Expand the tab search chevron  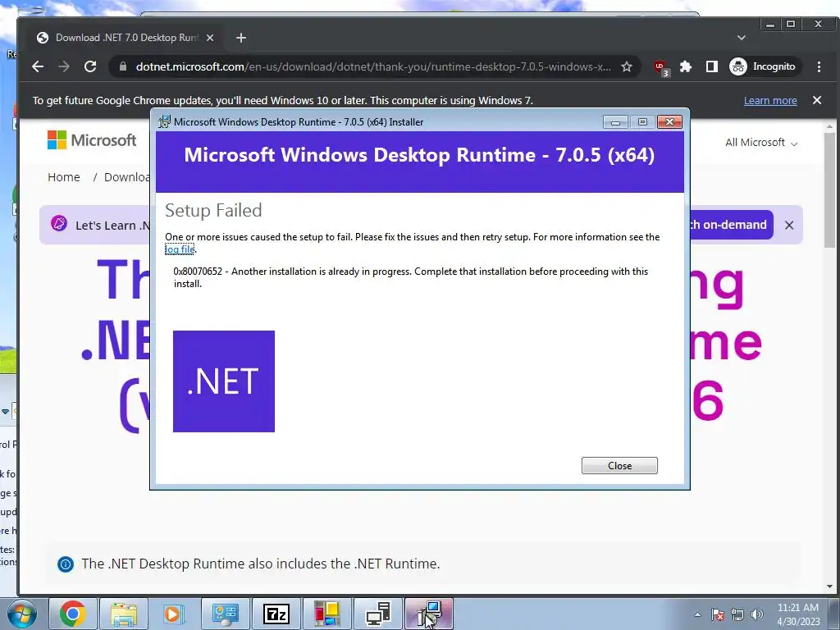742,38
